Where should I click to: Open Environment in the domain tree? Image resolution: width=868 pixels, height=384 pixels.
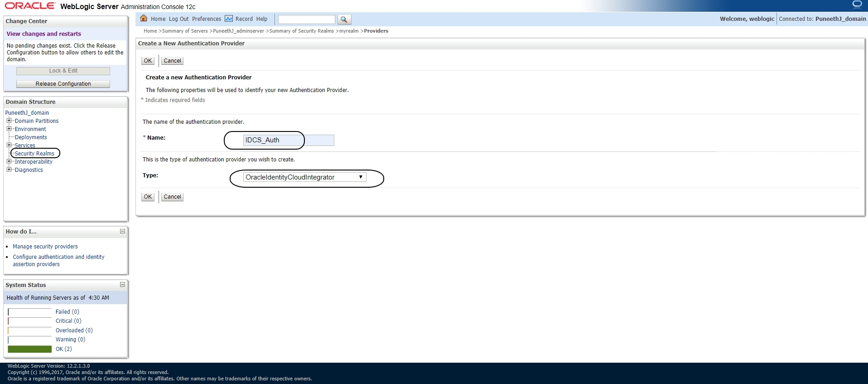point(30,129)
